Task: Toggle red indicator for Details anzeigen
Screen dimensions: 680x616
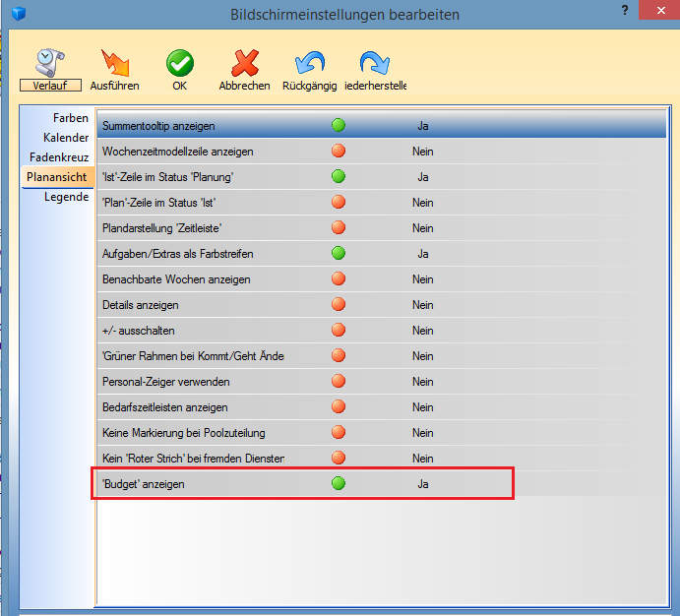Action: pos(339,305)
